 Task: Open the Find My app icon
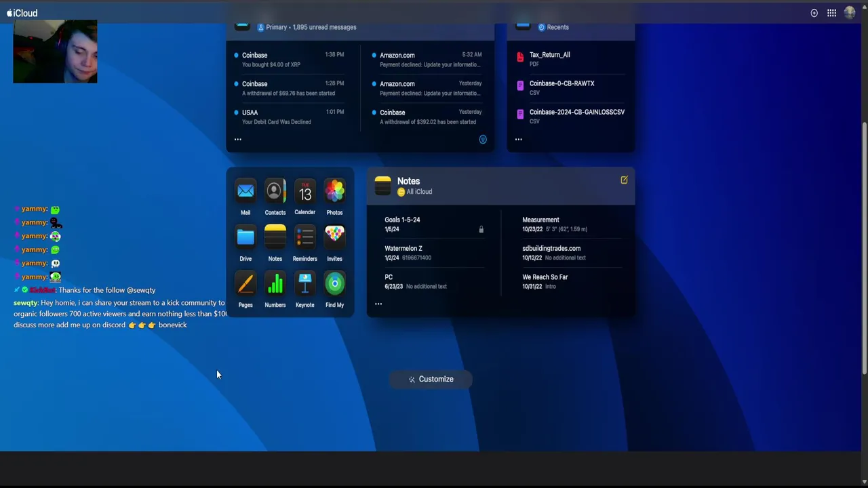pos(334,283)
